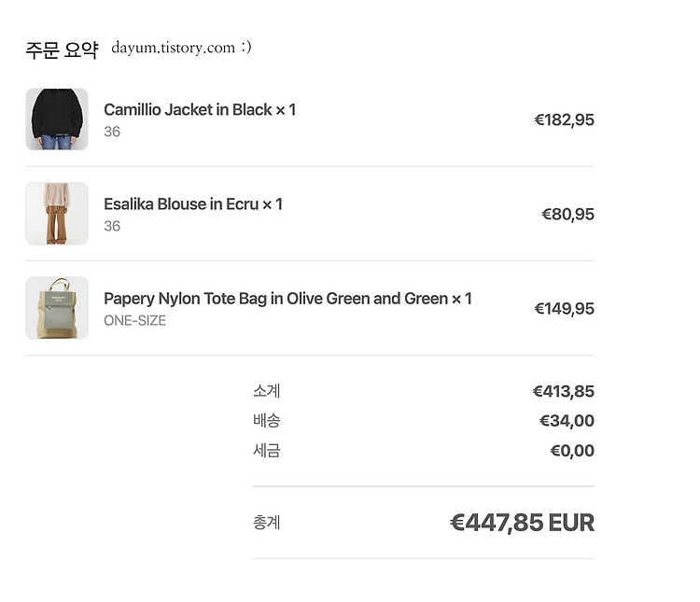Click the €447,85 EUR total amount
700x602 pixels.
[x=523, y=523]
